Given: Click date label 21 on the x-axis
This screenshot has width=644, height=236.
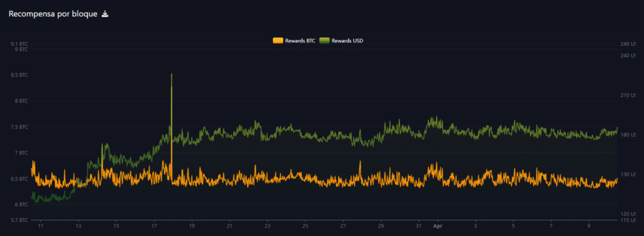Looking at the screenshot, I should click(x=230, y=226).
